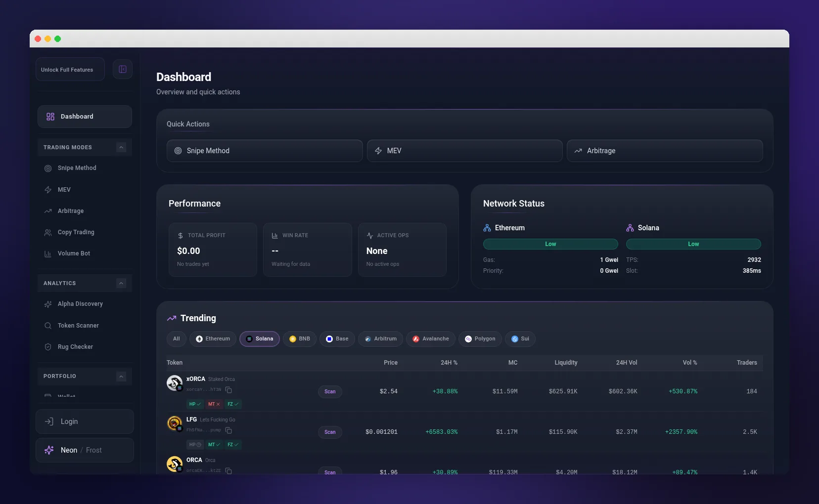Image resolution: width=819 pixels, height=504 pixels.
Task: Click Solana Low congestion bar
Action: point(693,244)
